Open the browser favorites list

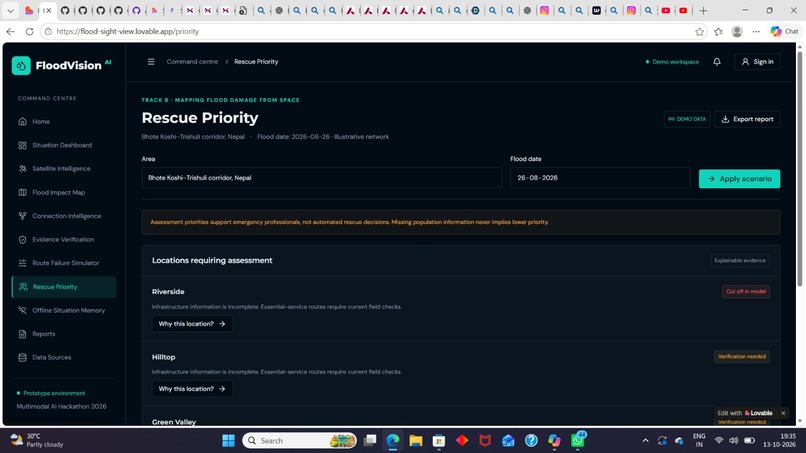[x=718, y=31]
